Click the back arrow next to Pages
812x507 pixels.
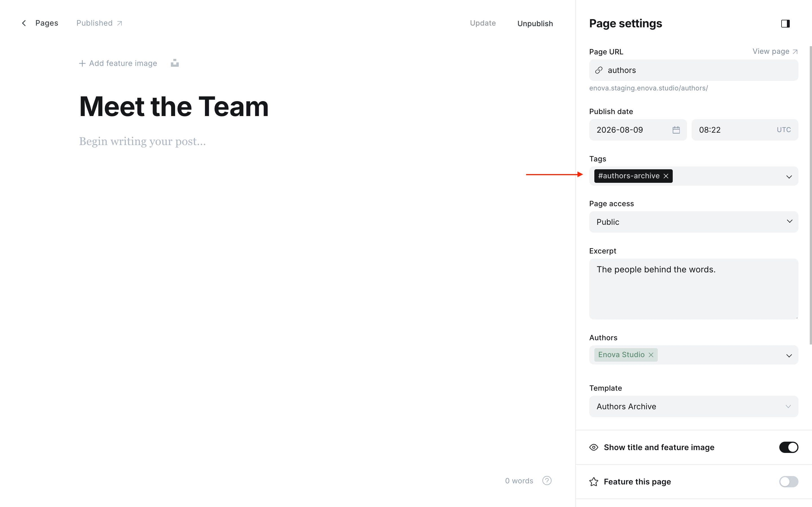point(24,23)
